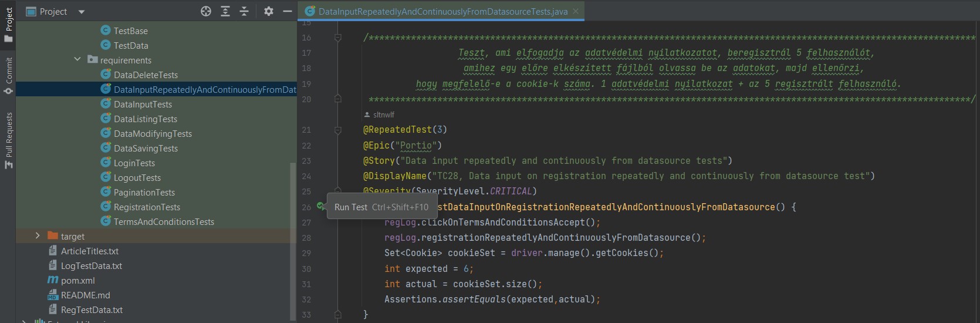This screenshot has width=980, height=323.
Task: Open the Pull Requests sidebar tab
Action: tap(8, 140)
